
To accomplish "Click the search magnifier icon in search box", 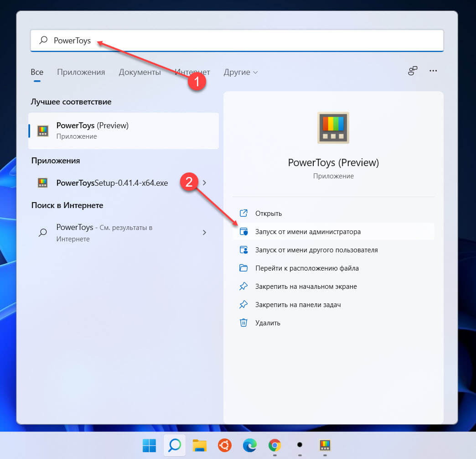I will point(43,40).
